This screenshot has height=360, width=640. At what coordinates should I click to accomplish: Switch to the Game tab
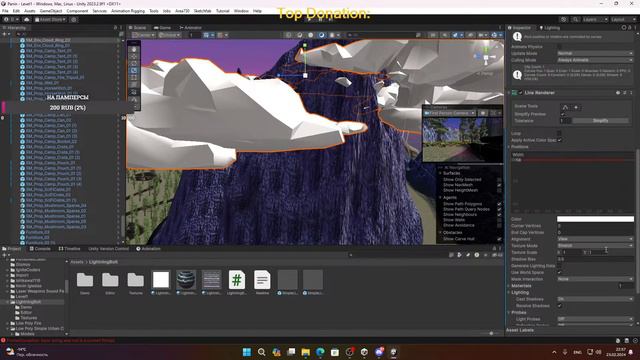(162, 28)
